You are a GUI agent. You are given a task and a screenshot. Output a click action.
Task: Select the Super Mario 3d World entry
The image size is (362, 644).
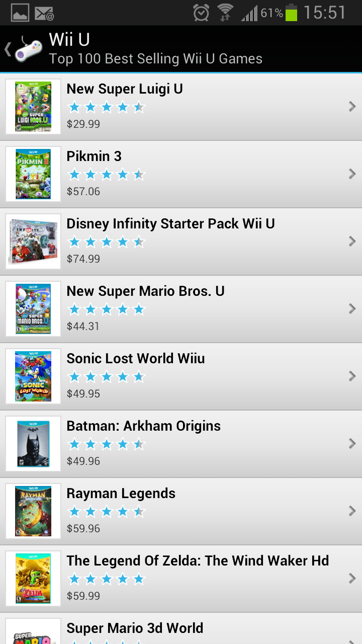(x=181, y=628)
